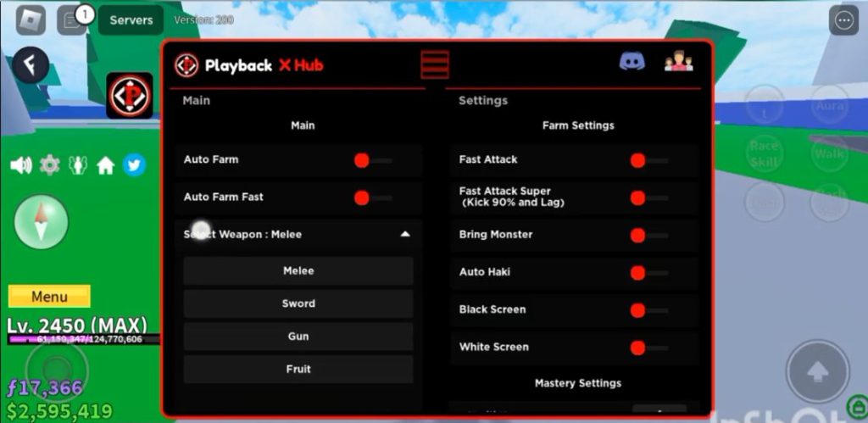Image resolution: width=868 pixels, height=423 pixels.
Task: Open the blue Twitter bird icon
Action: pyautogui.click(x=134, y=165)
